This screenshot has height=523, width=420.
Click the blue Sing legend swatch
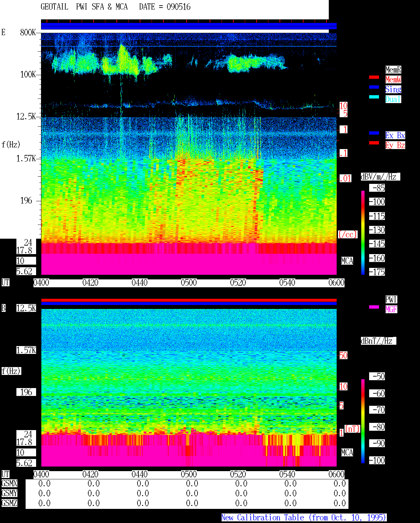(374, 87)
